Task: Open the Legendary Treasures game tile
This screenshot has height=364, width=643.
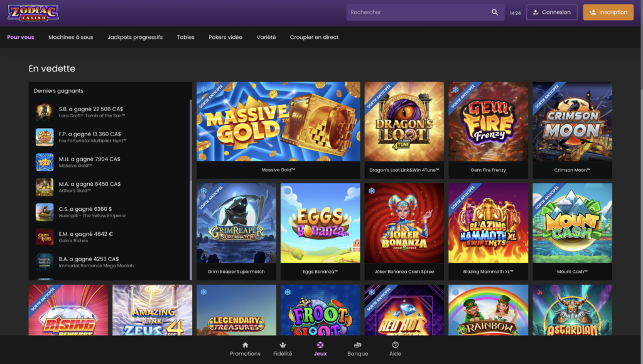Action: 236,310
